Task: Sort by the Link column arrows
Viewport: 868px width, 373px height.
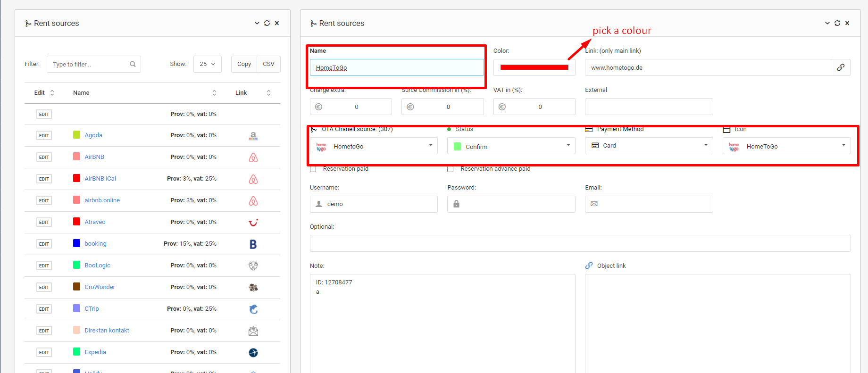Action: coord(268,93)
